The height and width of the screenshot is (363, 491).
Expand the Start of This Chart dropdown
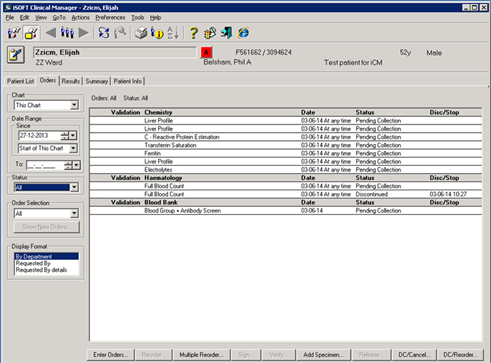[x=73, y=148]
